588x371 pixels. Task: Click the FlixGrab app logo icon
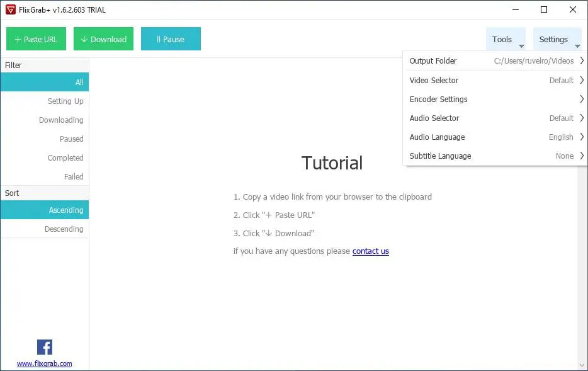coord(11,9)
